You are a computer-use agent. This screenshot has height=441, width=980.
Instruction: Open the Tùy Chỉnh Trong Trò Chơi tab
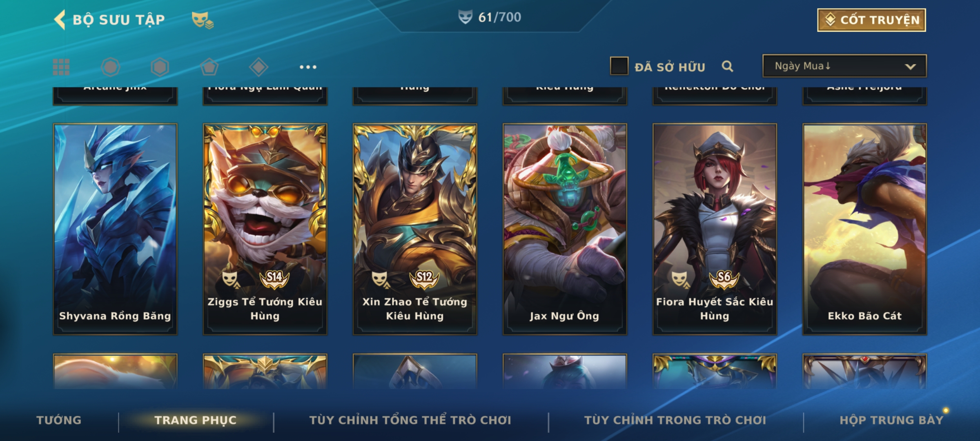click(675, 420)
